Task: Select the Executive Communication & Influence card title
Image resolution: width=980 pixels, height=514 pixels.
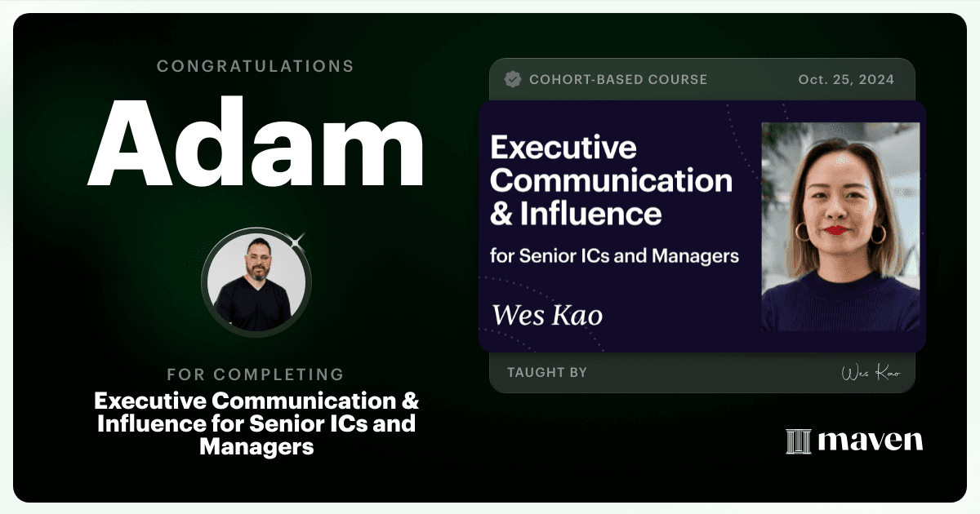Action: pos(611,181)
